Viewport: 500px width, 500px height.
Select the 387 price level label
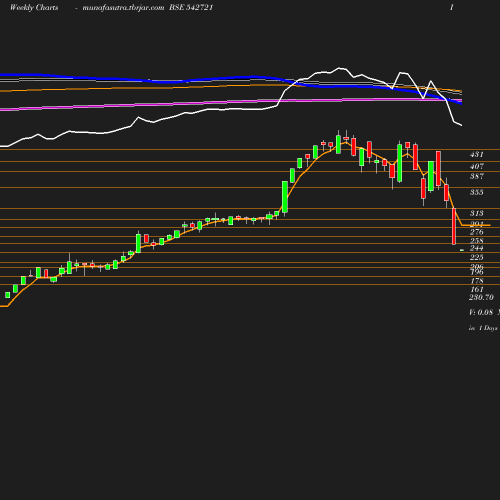[x=477, y=176]
